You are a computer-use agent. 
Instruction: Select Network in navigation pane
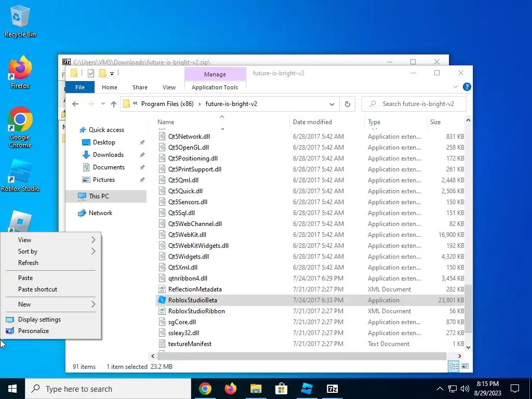click(x=100, y=212)
